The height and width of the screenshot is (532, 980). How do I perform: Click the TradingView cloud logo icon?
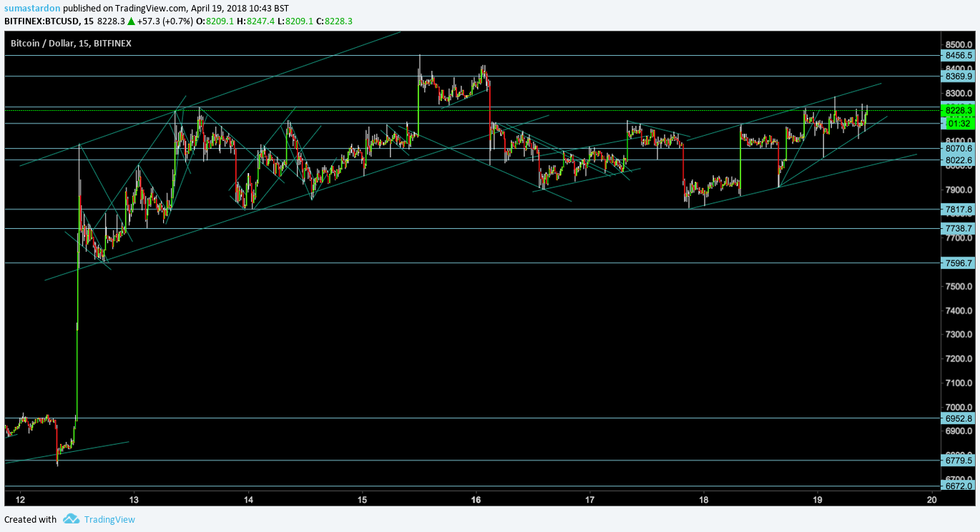pyautogui.click(x=70, y=519)
